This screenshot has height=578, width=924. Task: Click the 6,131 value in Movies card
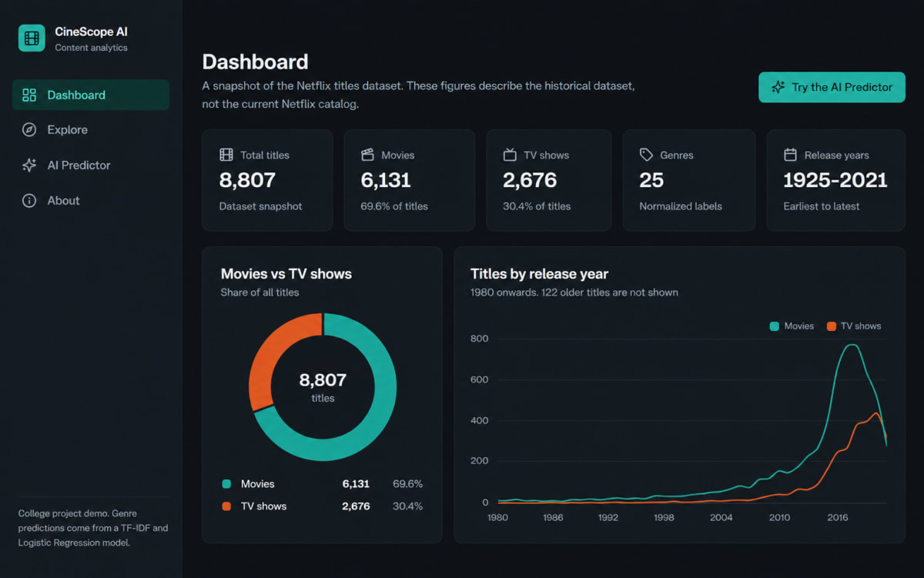click(386, 180)
